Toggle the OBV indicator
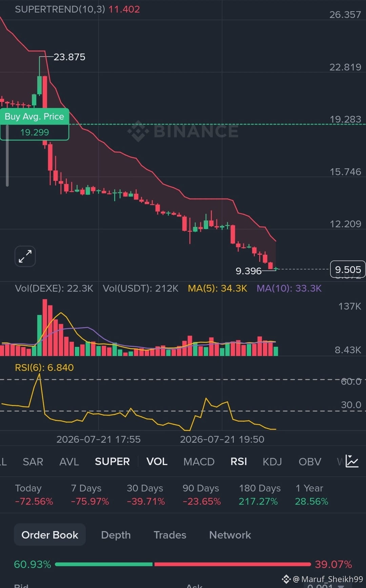This screenshot has width=366, height=588. (x=310, y=462)
